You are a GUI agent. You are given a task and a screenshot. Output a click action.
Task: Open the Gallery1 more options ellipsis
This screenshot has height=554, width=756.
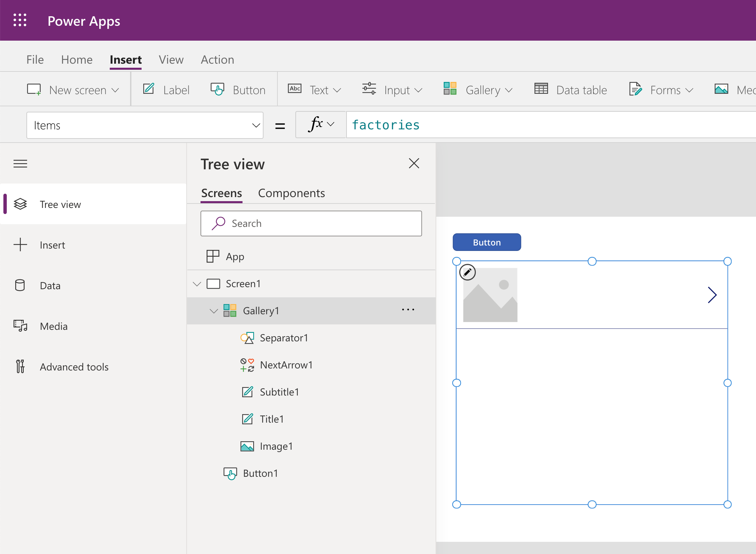click(x=408, y=310)
